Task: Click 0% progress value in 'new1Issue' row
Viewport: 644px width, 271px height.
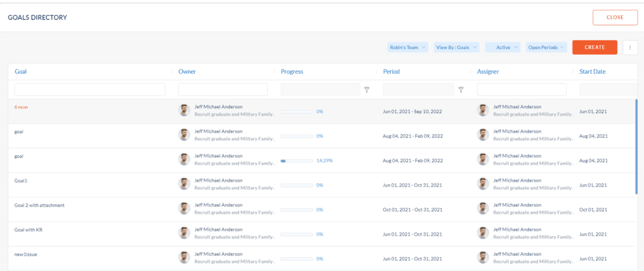Action: (319, 259)
